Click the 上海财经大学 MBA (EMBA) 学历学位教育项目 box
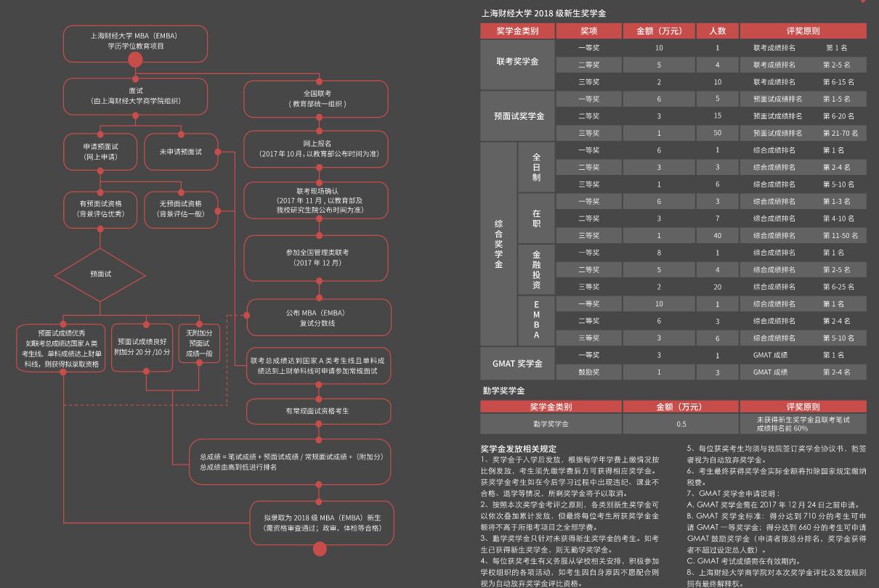879x588 pixels. 135,41
